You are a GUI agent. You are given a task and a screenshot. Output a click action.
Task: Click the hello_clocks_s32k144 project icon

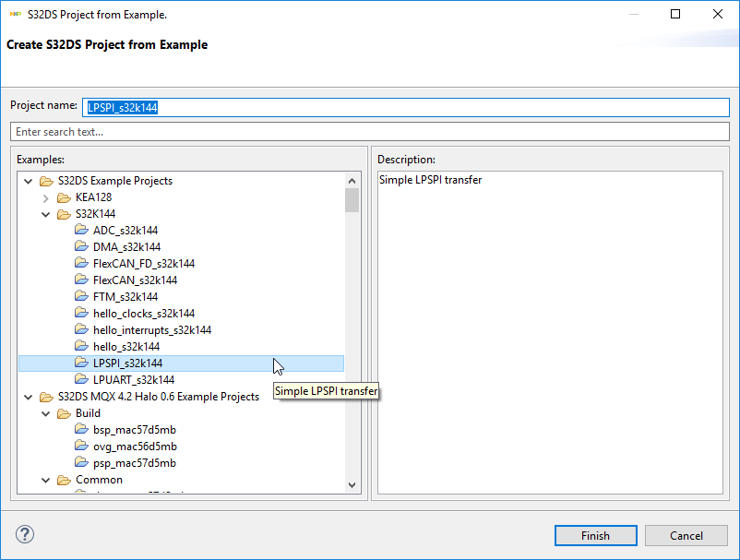coord(81,313)
